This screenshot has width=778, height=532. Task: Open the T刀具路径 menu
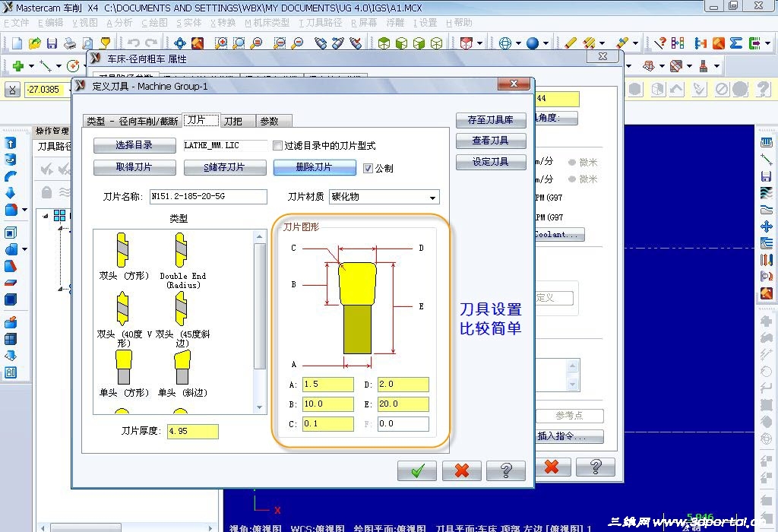tap(321, 23)
